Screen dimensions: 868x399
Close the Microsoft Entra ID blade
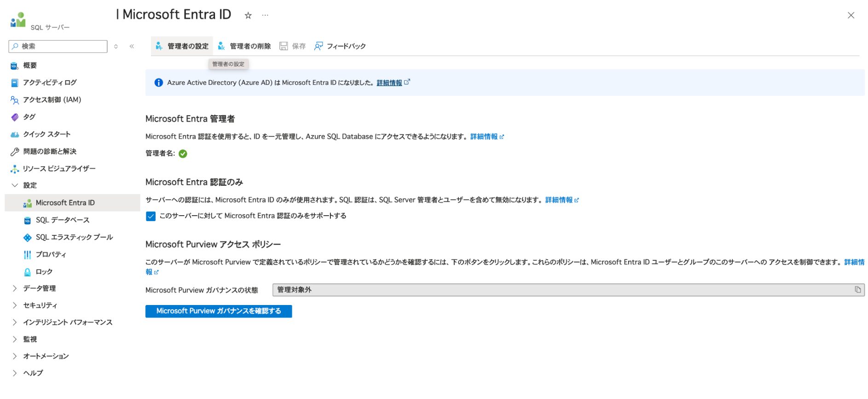click(x=851, y=15)
